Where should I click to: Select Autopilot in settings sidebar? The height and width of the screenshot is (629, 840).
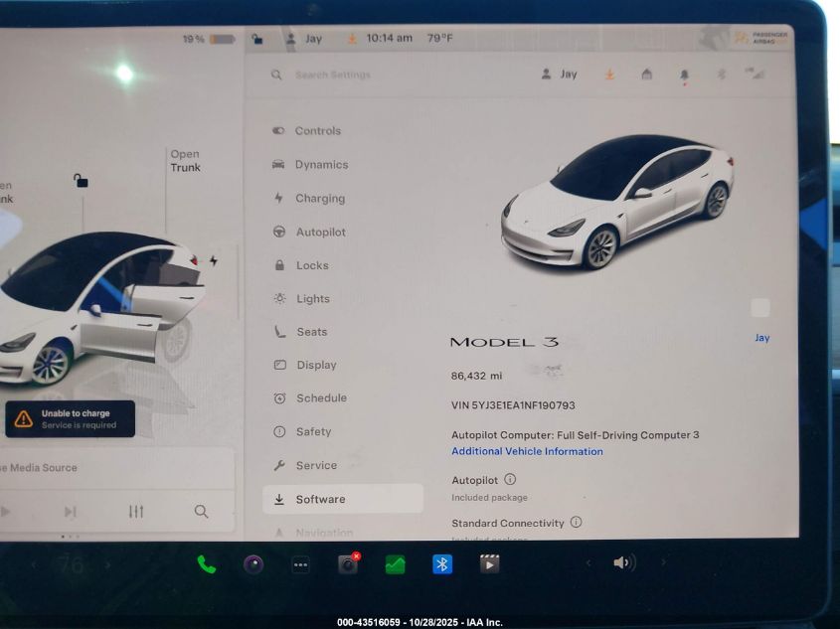[x=320, y=232]
